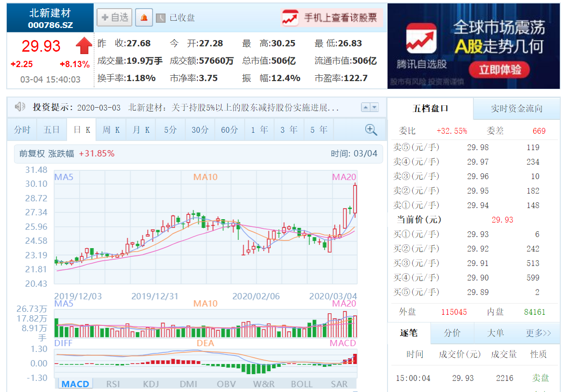Open the 北新建材 shareholder reduction news link
Screen dimensions: 568x392
(234, 108)
